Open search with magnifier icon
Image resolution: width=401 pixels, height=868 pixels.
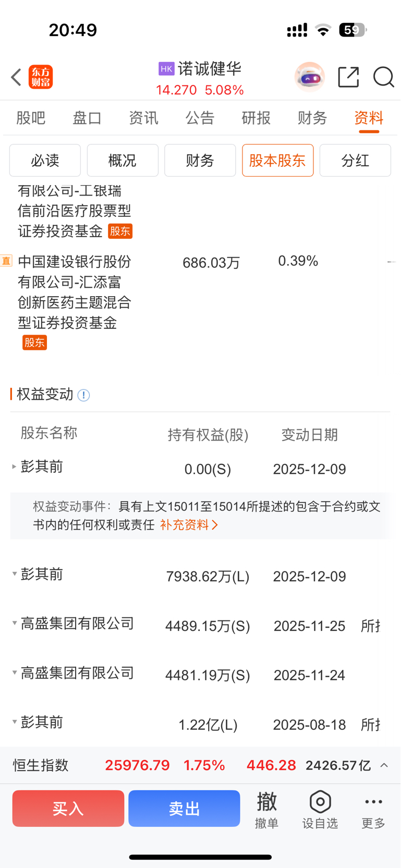point(383,77)
